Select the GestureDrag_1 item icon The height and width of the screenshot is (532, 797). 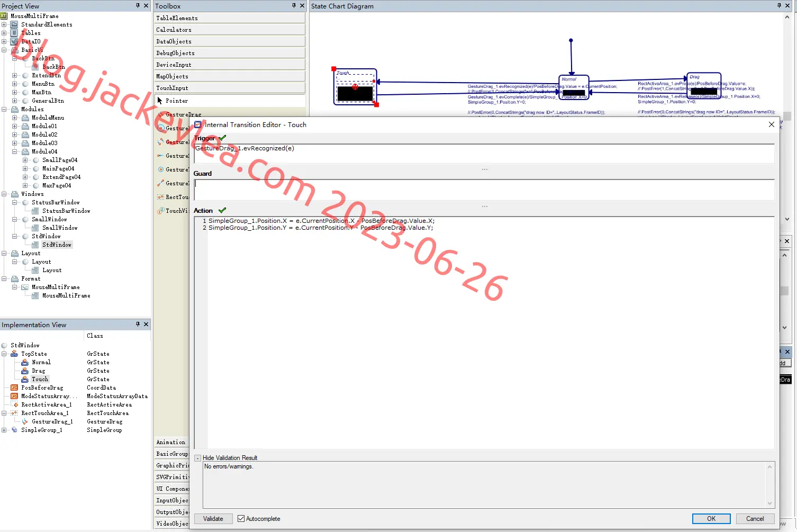(25, 421)
